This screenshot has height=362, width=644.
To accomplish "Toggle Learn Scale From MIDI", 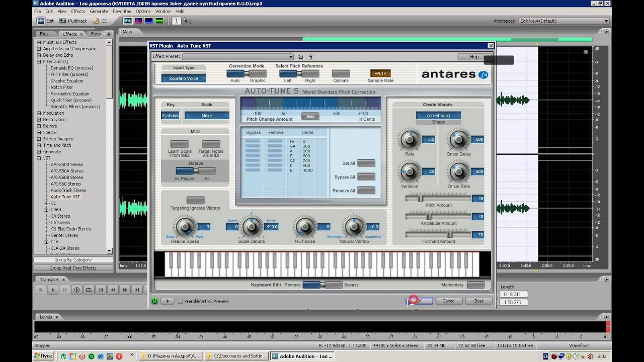I will coord(180,144).
